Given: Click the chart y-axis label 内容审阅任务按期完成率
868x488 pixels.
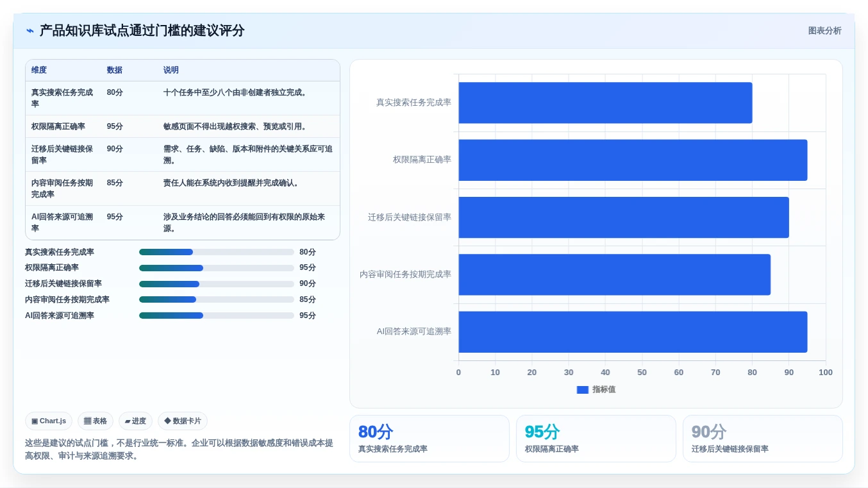Looking at the screenshot, I should 405,274.
